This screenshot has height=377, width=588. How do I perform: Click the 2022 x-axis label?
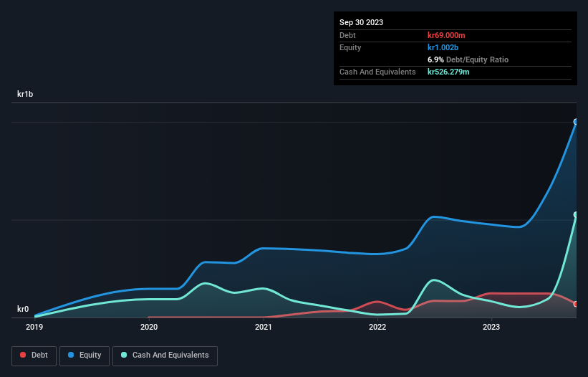tap(377, 327)
